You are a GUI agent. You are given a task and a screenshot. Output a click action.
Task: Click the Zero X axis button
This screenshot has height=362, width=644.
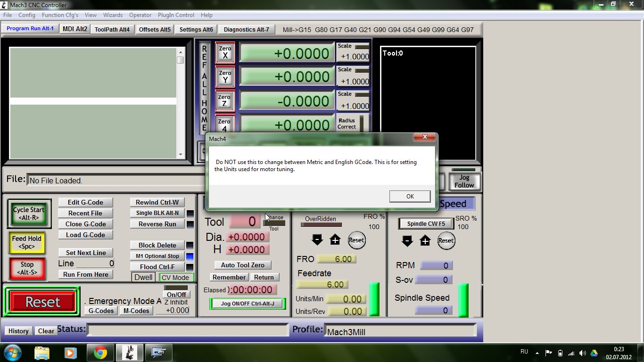(225, 52)
